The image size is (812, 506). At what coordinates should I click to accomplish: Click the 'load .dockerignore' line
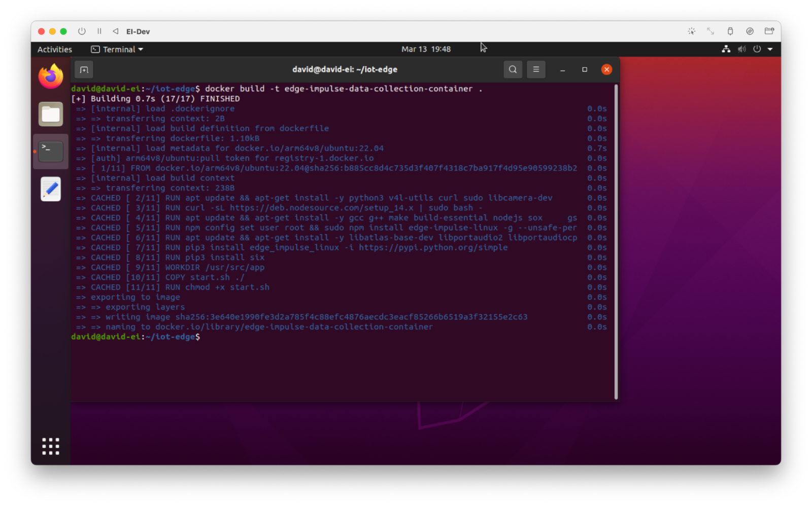pos(155,109)
